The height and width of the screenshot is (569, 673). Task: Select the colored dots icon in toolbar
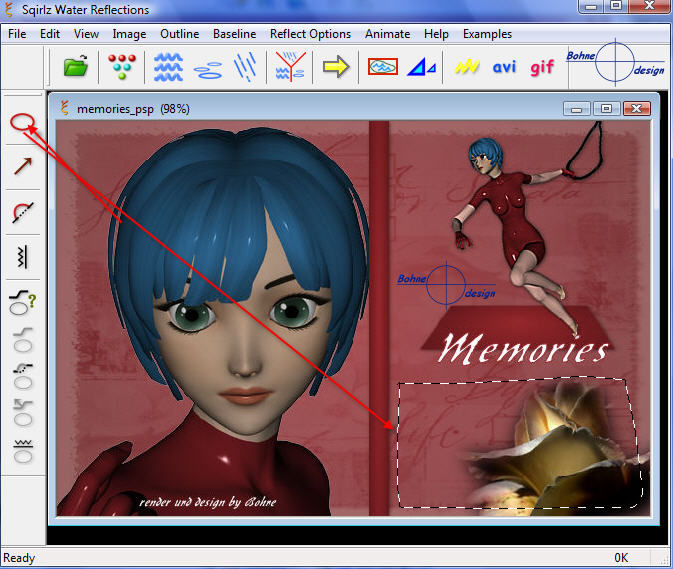click(121, 67)
